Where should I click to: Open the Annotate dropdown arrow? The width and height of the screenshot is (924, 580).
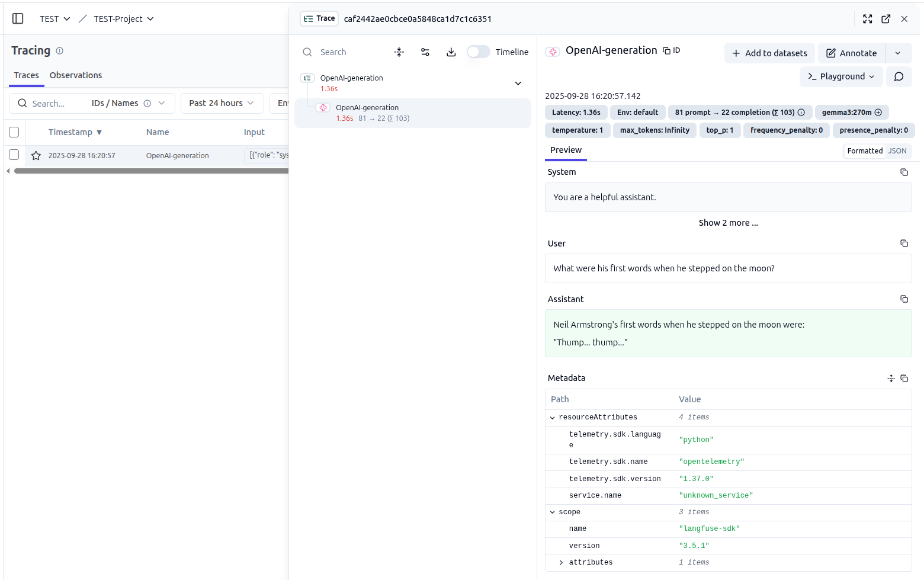click(x=898, y=53)
